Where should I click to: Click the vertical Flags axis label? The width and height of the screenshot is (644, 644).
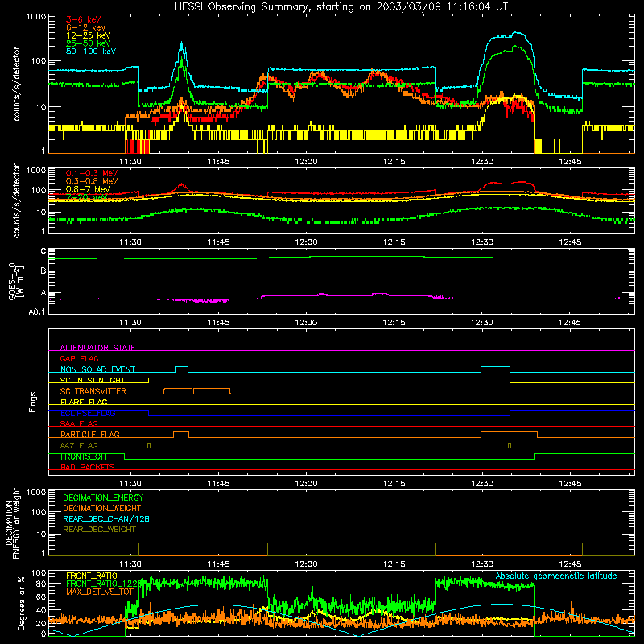pos(33,402)
